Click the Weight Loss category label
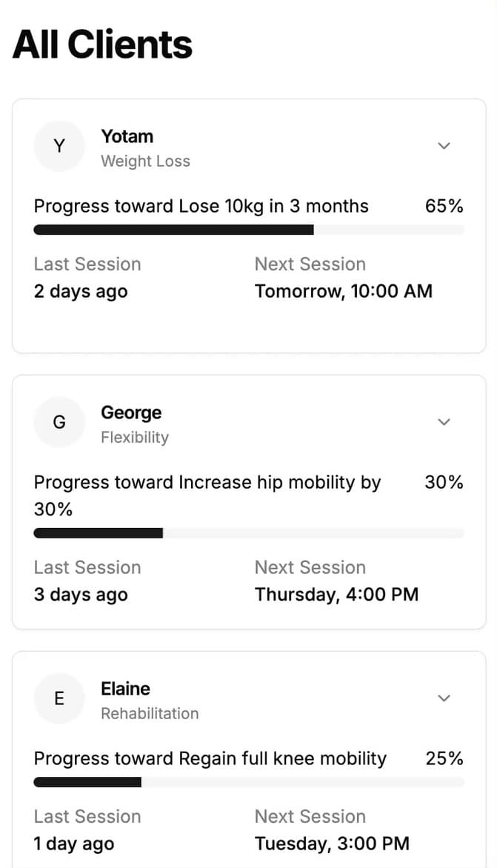Screen dimensions: 497x868 [x=145, y=161]
